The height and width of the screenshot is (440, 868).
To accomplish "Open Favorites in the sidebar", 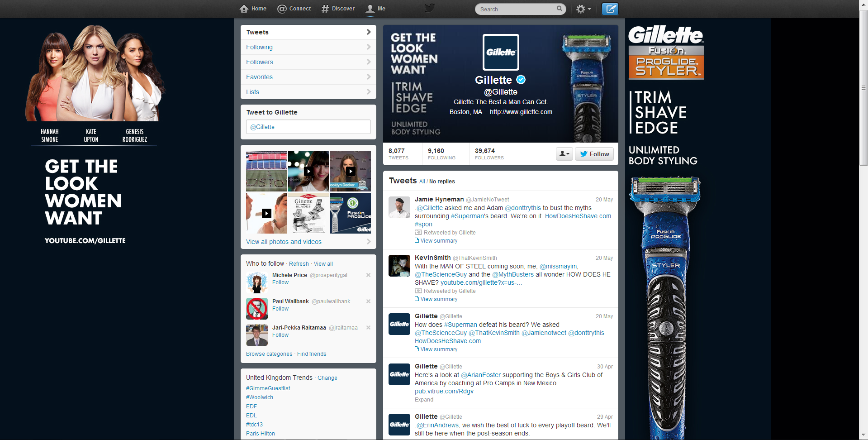I will pyautogui.click(x=308, y=77).
